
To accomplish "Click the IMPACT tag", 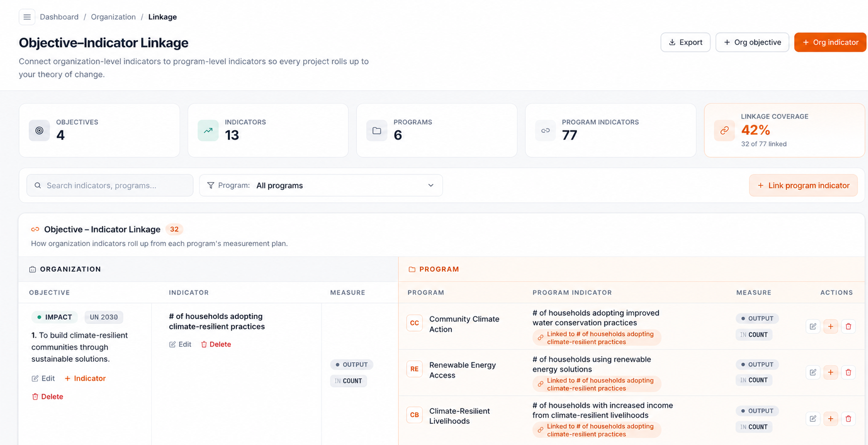I will pyautogui.click(x=54, y=317).
